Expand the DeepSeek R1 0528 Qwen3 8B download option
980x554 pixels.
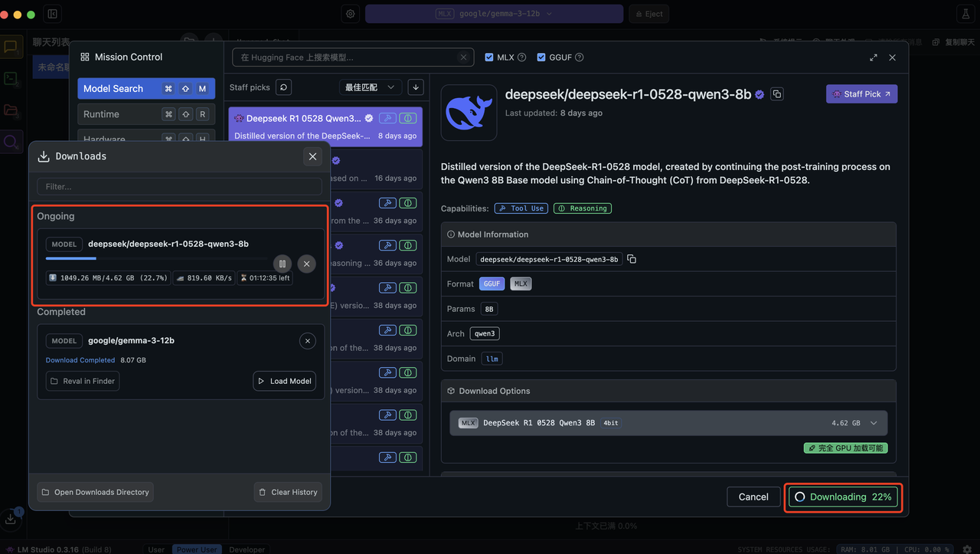click(x=668, y=423)
